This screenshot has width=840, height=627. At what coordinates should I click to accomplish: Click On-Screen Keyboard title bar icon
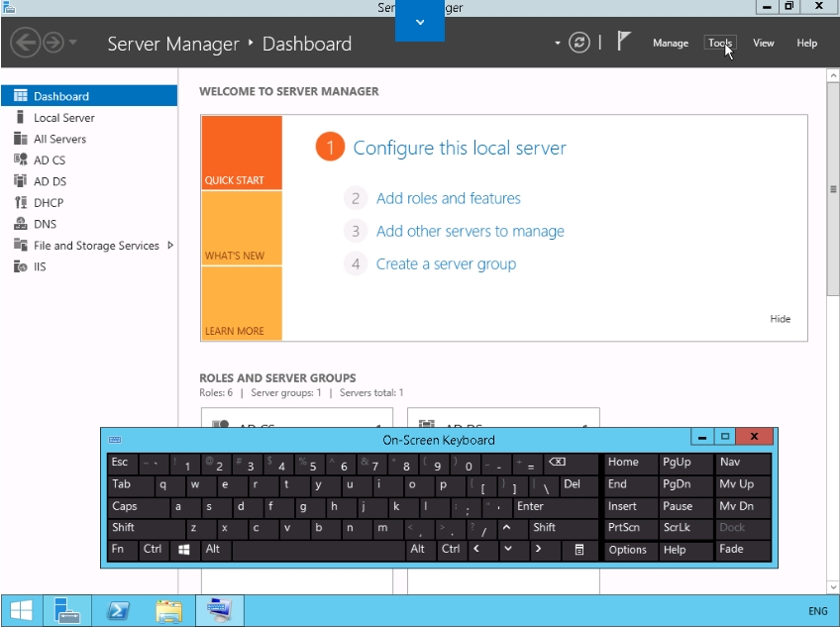tap(115, 440)
